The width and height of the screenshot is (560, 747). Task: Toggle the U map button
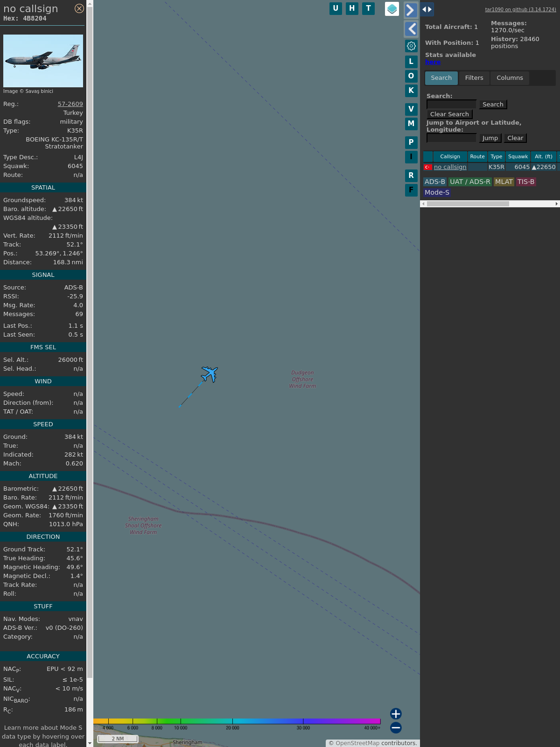click(336, 8)
